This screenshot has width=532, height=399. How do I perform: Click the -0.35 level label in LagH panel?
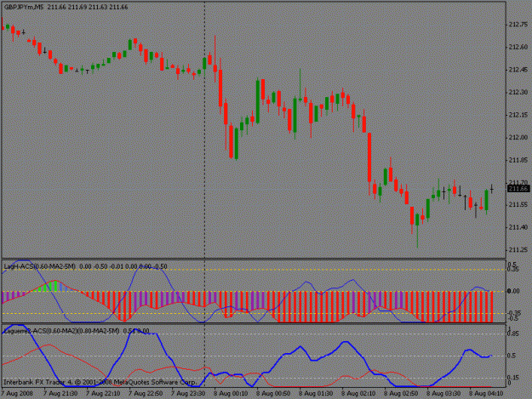[513, 313]
